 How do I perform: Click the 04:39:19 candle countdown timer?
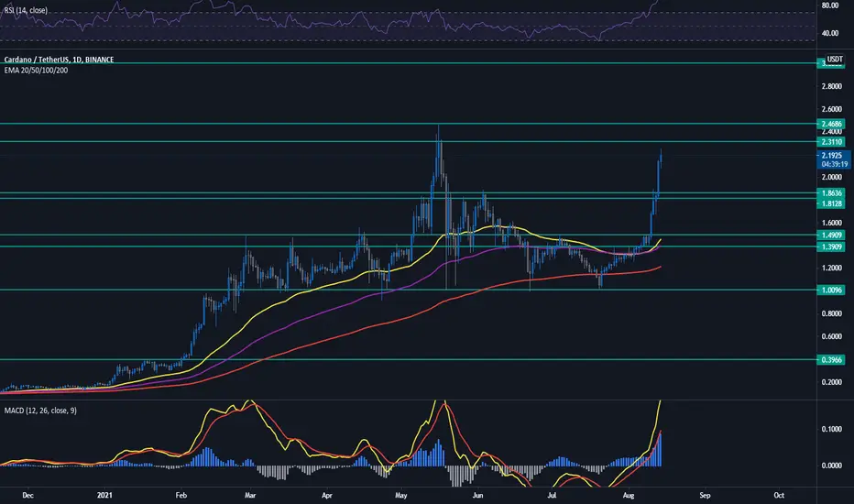coord(835,164)
